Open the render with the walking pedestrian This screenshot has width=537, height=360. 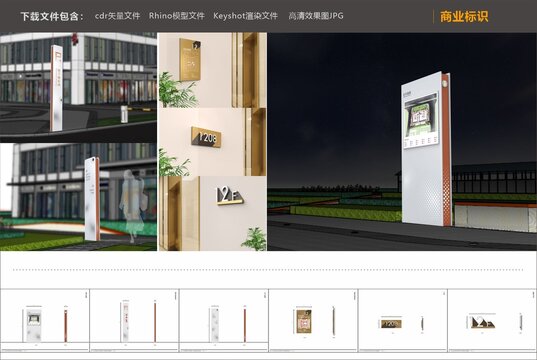pyautogui.click(x=78, y=197)
